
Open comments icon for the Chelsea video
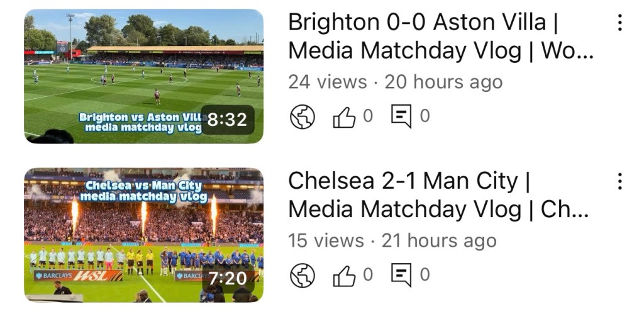click(401, 274)
